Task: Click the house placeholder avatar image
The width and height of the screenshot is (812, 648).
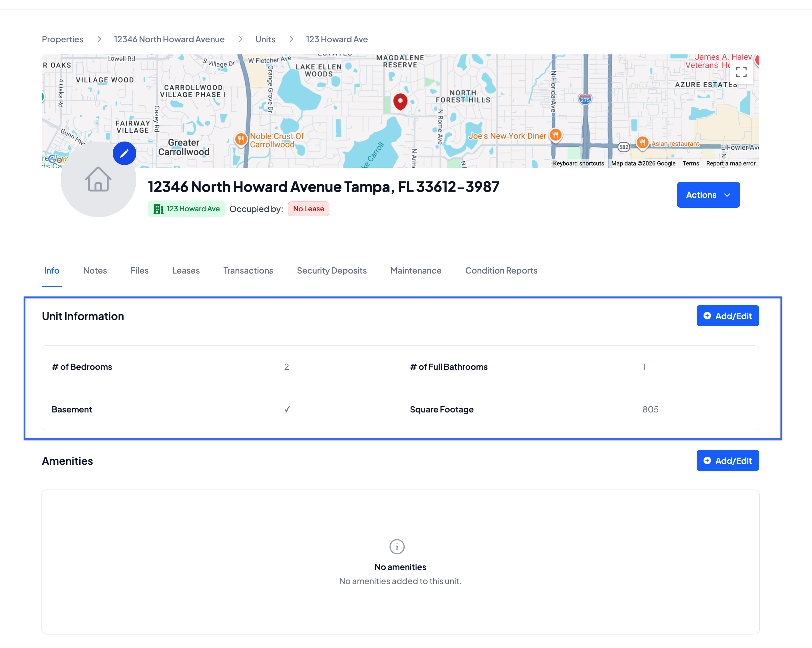Action: 98,180
